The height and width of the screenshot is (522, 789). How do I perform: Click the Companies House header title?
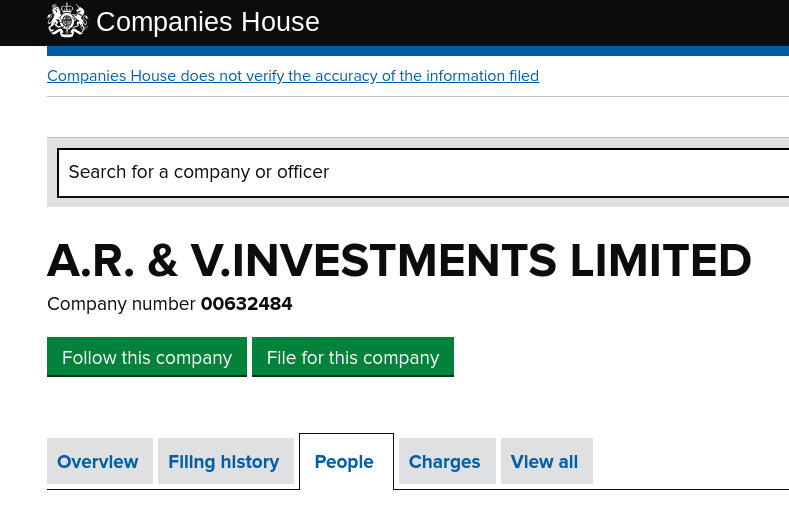(x=208, y=22)
